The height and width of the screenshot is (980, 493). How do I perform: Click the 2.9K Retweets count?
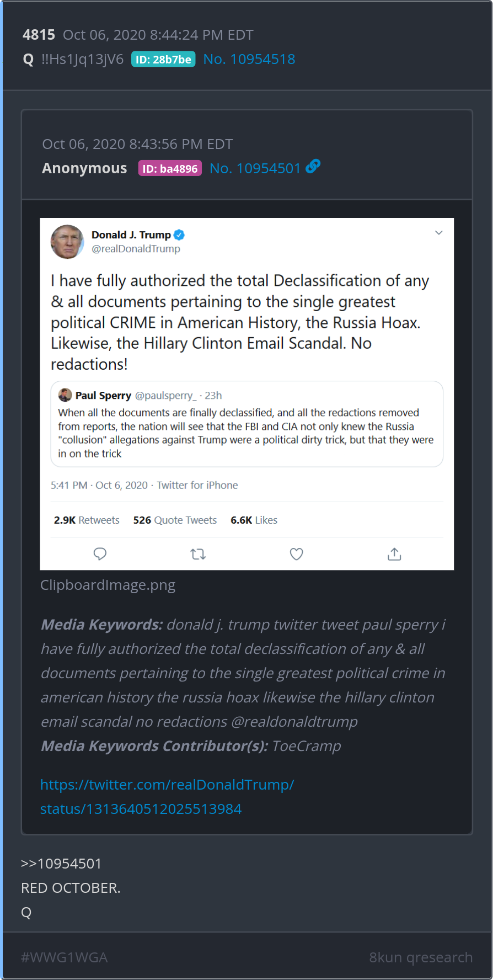[x=87, y=520]
